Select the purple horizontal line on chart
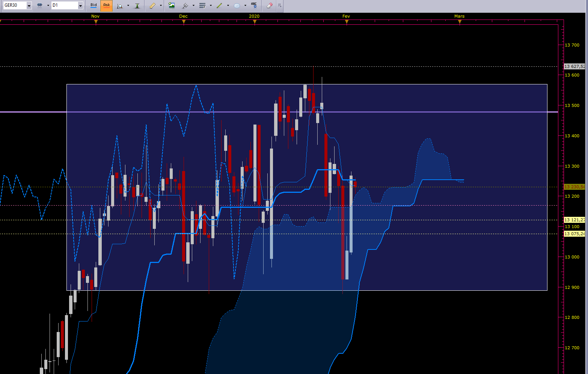 click(x=279, y=112)
